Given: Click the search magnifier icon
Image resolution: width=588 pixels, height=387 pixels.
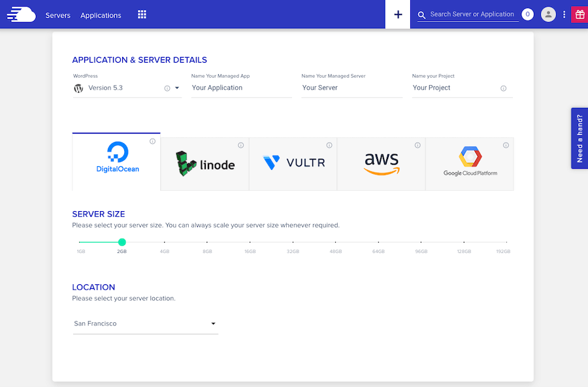Looking at the screenshot, I should 422,15.
